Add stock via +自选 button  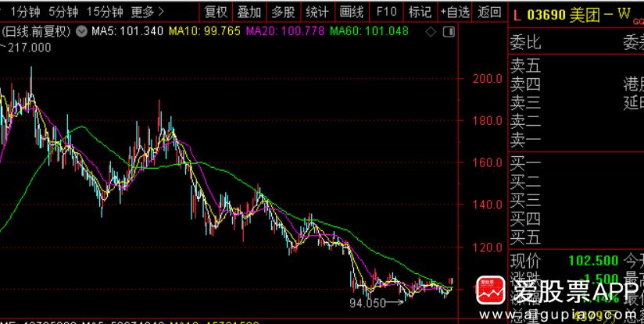click(x=455, y=12)
